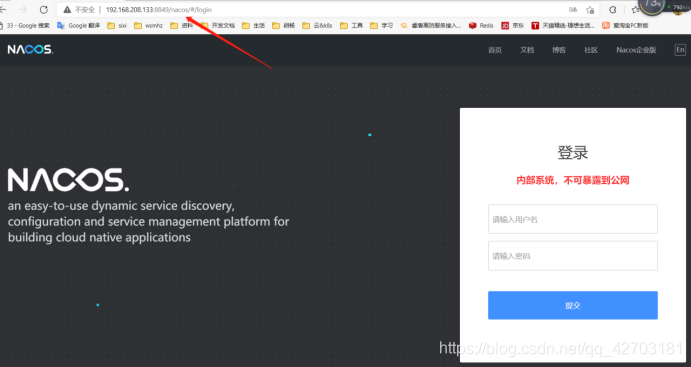Open the Google 翻译 bookmark
This screenshot has height=367, width=691.
[78, 26]
